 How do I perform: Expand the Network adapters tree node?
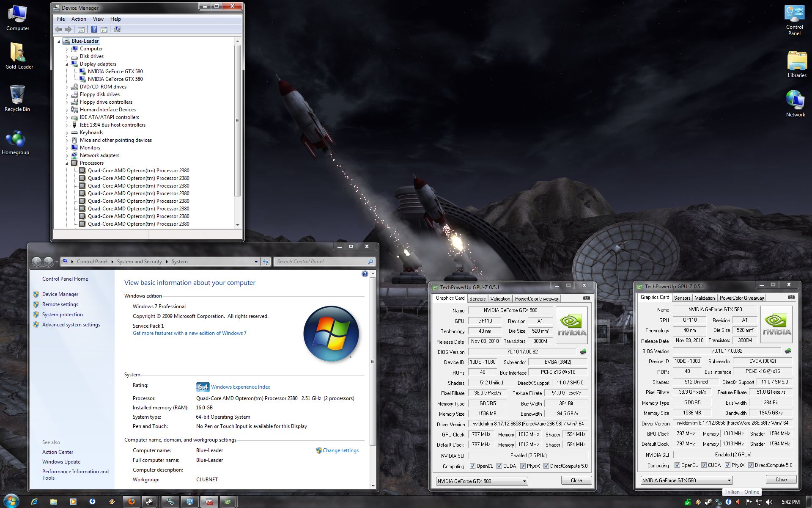pos(67,155)
